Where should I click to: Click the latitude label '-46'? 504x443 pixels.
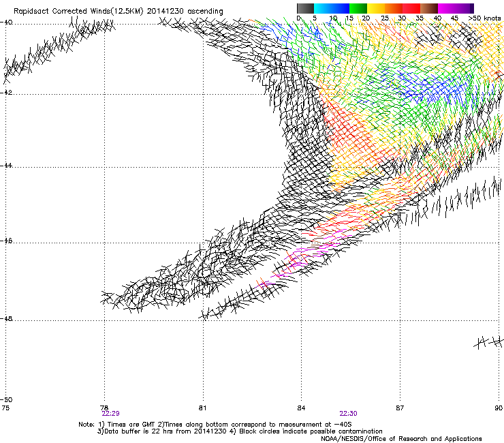point(6,241)
